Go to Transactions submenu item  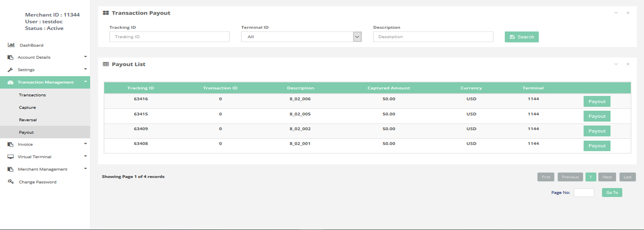(x=32, y=95)
